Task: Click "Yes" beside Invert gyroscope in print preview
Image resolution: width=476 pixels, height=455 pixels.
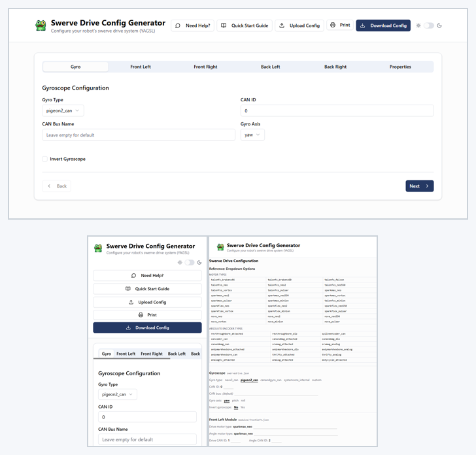Action: (x=243, y=407)
